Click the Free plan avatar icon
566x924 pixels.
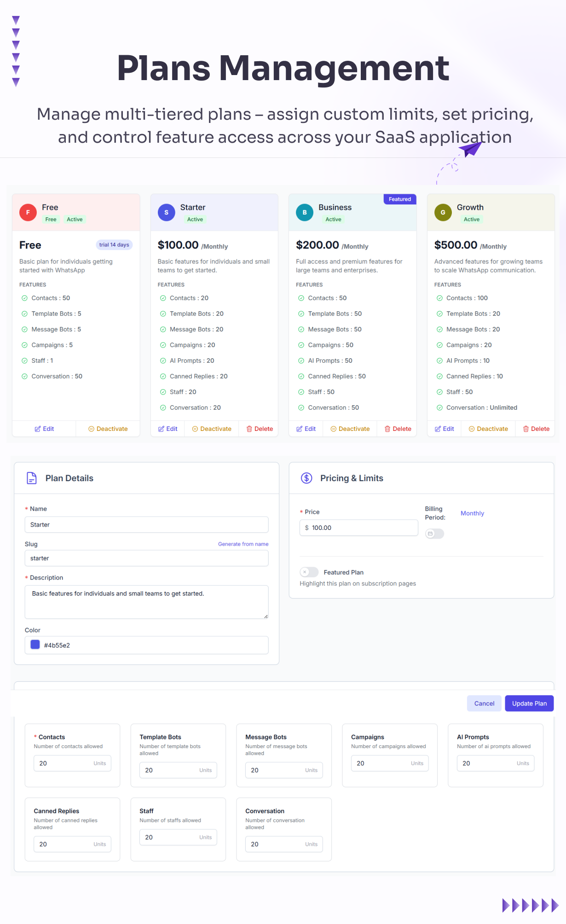tap(28, 212)
